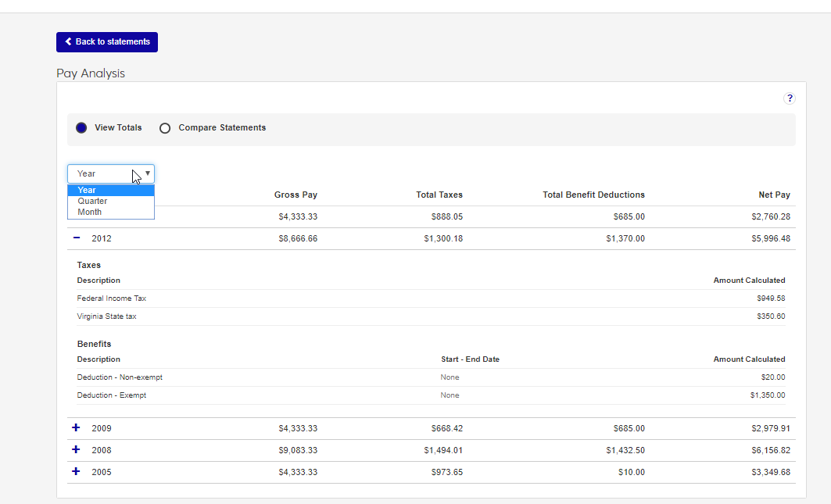
Task: Collapse the 2012 row with minus icon
Action: [x=77, y=238]
